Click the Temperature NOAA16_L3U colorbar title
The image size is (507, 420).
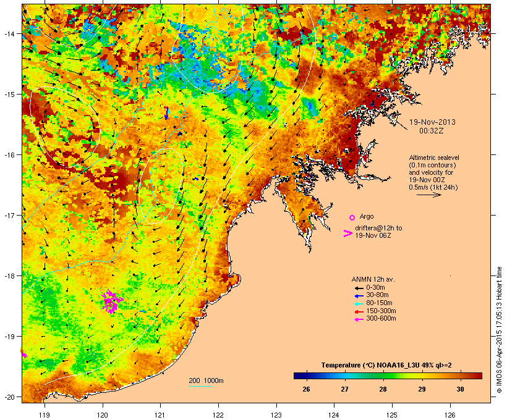tap(386, 365)
